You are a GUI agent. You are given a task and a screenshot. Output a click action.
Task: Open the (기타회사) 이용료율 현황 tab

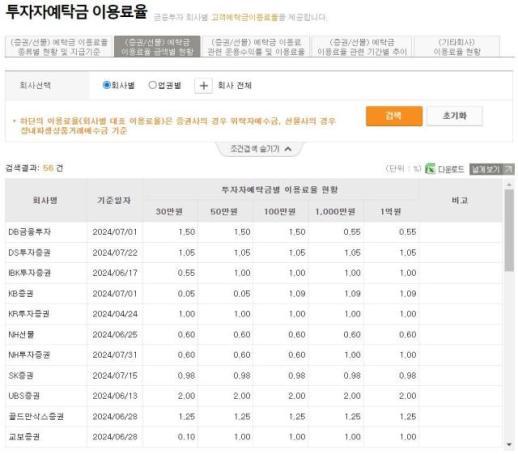456,47
